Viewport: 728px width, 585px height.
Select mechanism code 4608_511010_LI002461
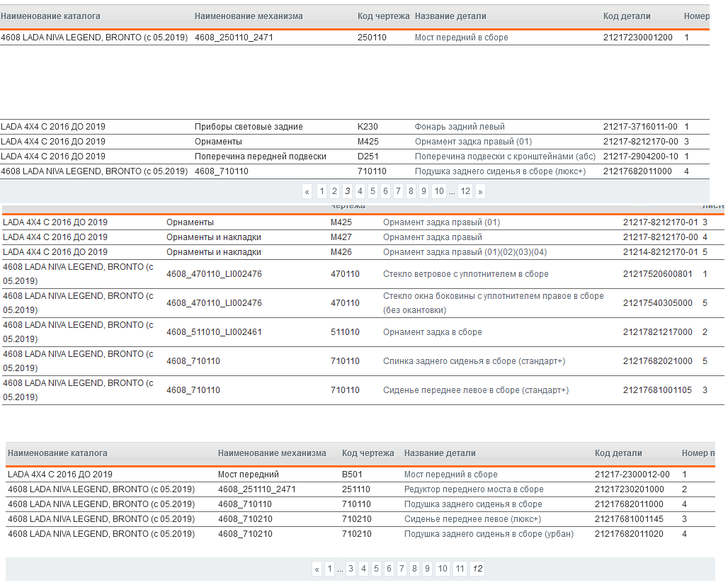tap(214, 332)
